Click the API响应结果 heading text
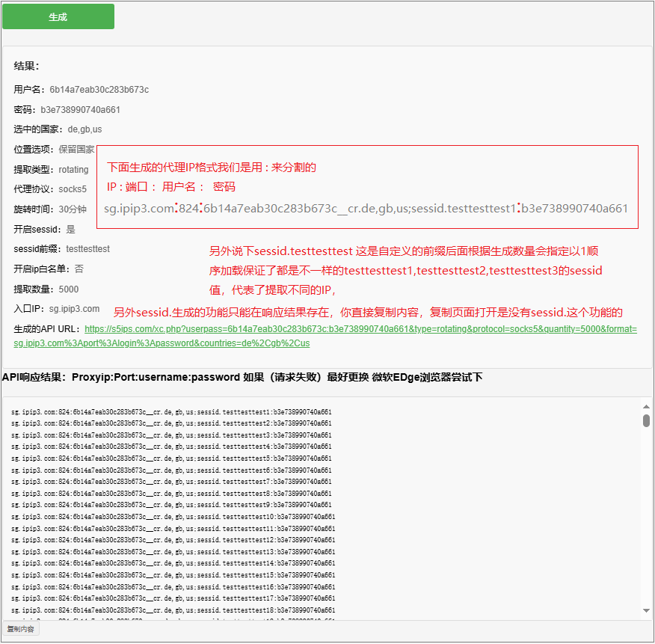 tap(242, 378)
